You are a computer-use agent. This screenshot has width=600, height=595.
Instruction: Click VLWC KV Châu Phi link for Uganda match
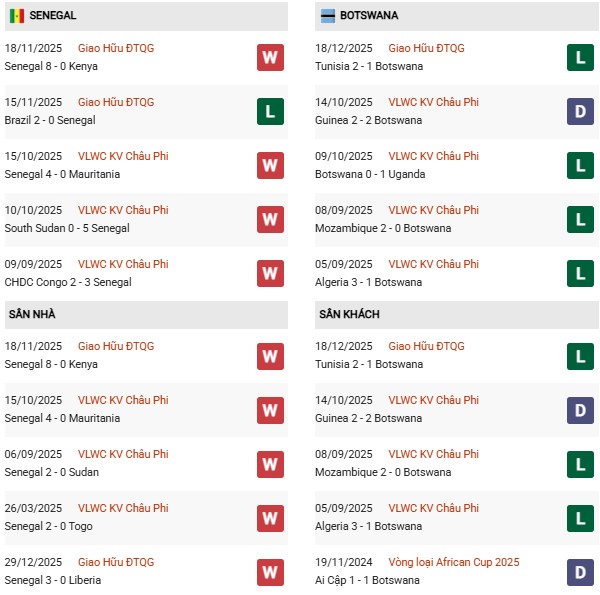click(433, 156)
